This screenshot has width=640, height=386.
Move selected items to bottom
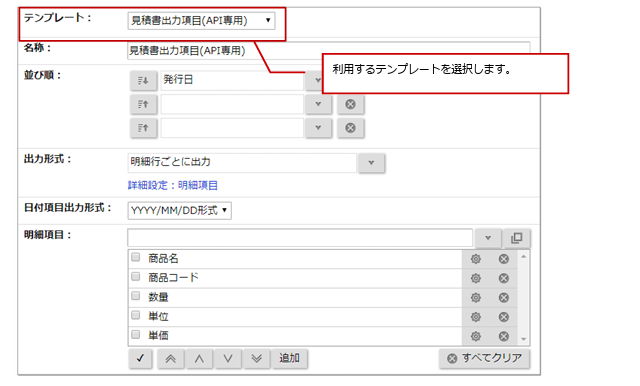tap(256, 359)
